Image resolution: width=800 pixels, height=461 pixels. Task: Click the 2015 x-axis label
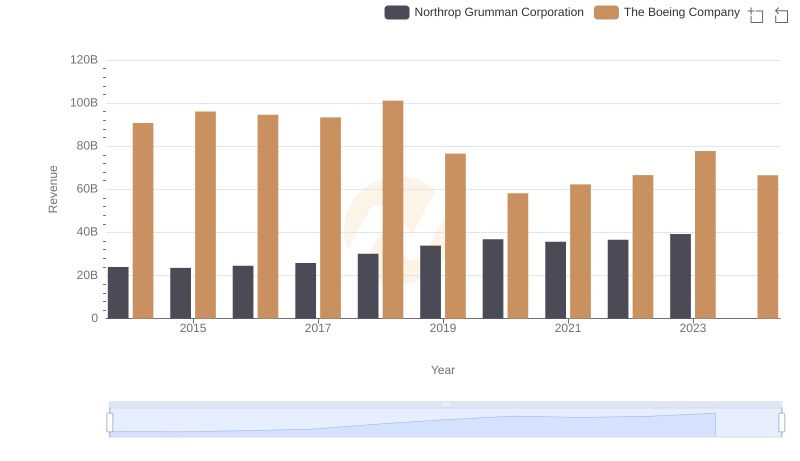pos(193,328)
